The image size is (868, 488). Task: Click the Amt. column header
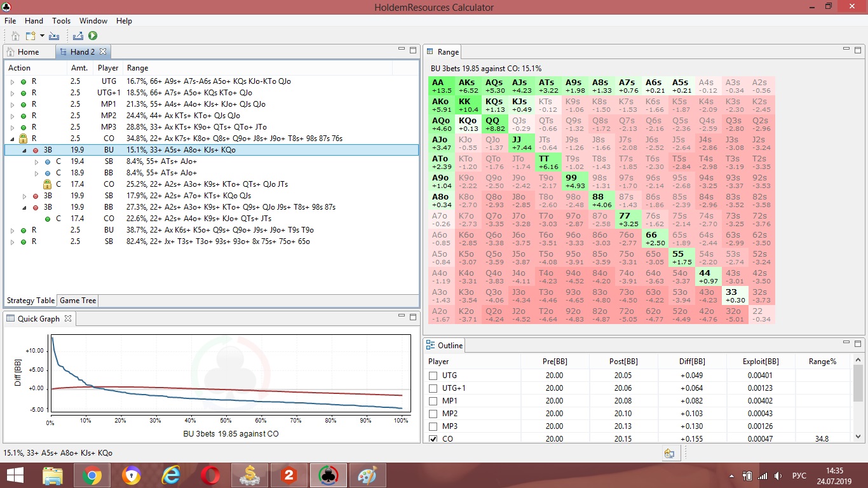pyautogui.click(x=80, y=68)
